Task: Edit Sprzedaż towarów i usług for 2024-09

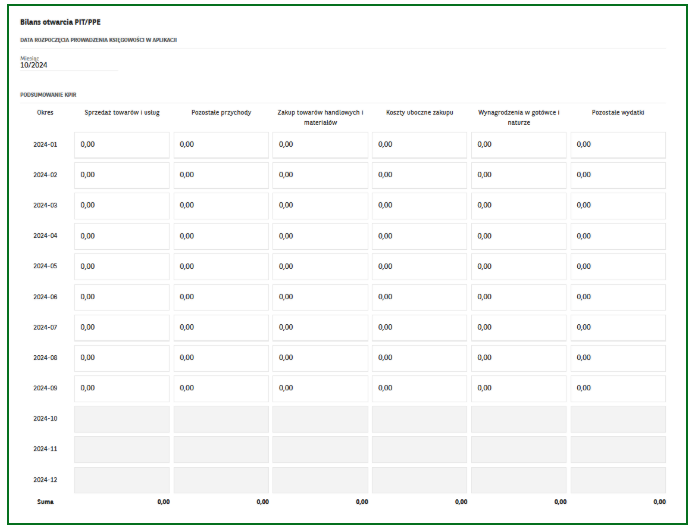Action: [122, 388]
